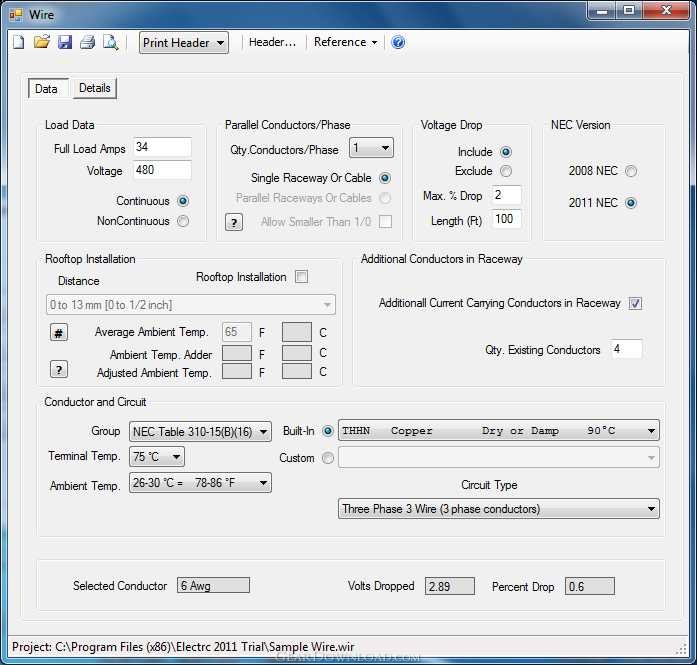The height and width of the screenshot is (665, 697).
Task: Click the Percent Drop 0.6 field
Action: [x=589, y=586]
